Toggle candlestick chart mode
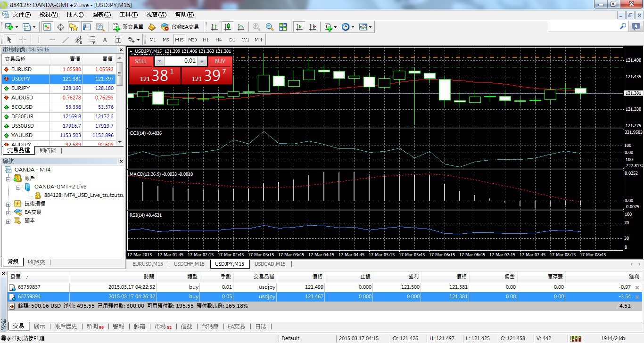Image resolution: width=644 pixels, height=343 pixels. coord(228,27)
